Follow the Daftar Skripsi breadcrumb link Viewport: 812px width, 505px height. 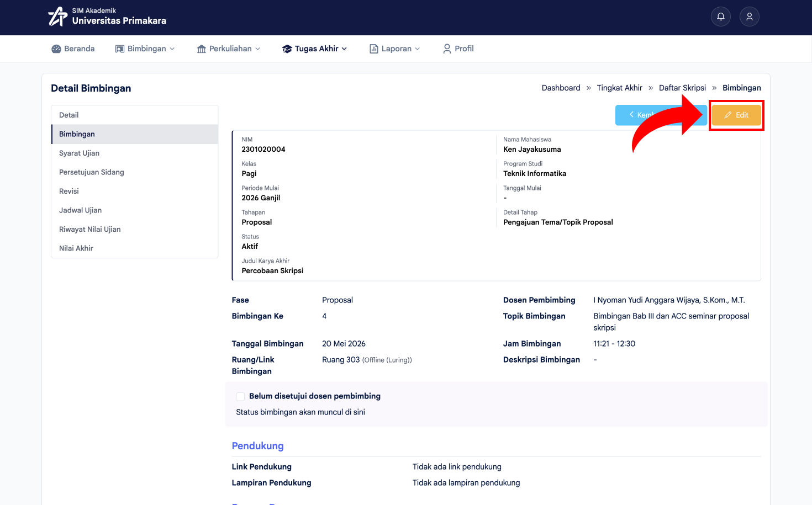point(682,88)
